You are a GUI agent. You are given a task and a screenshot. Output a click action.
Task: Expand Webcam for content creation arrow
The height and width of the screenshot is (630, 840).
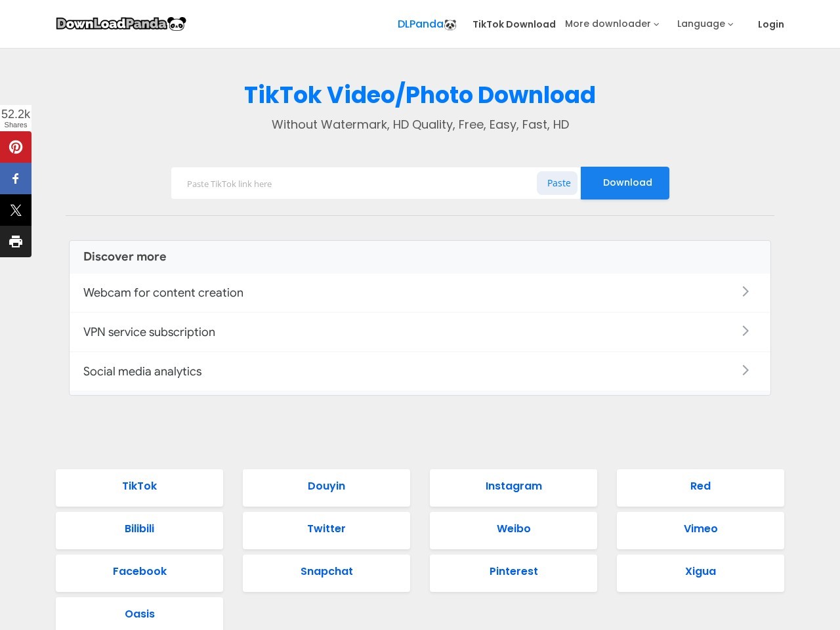click(x=745, y=291)
